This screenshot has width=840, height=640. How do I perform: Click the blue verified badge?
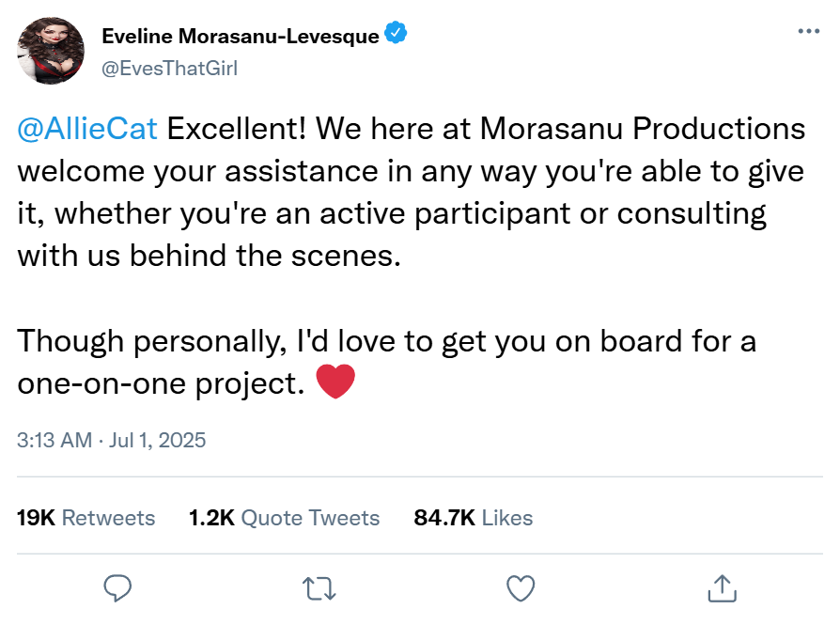point(397,36)
